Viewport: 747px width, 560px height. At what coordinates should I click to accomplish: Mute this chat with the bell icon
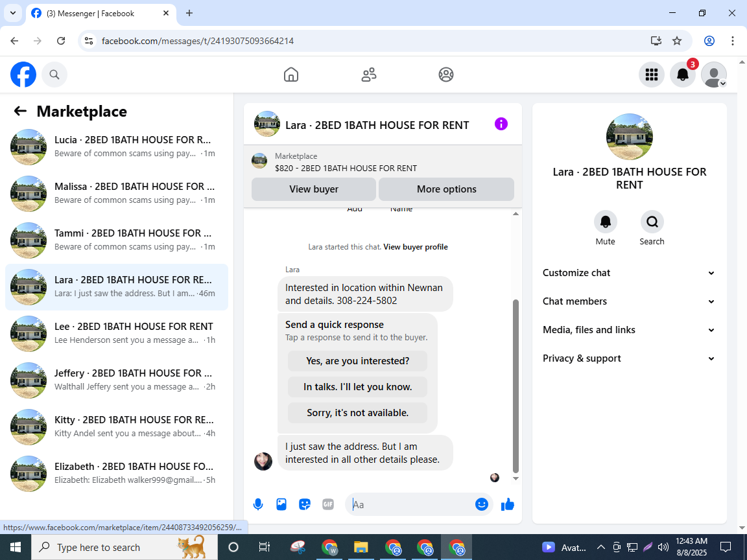pos(605,222)
